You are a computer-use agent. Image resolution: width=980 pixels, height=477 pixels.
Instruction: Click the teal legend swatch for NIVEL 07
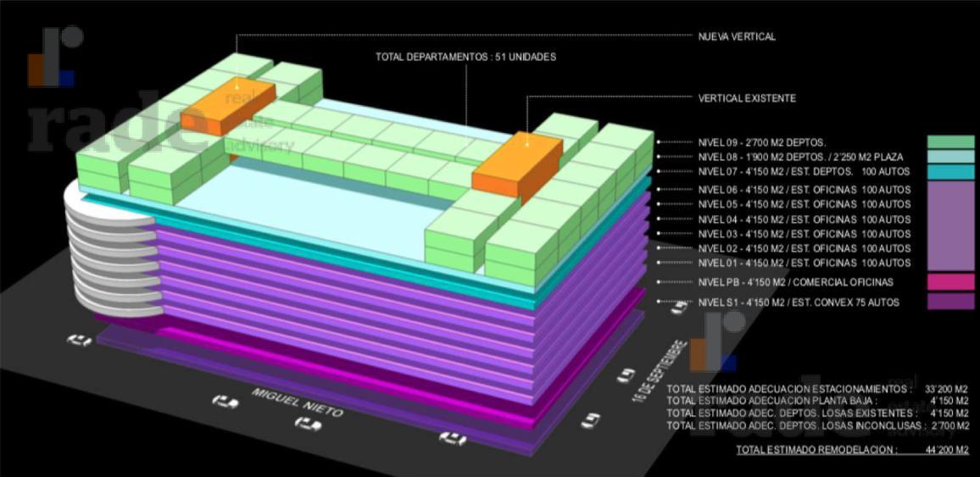pos(950,171)
